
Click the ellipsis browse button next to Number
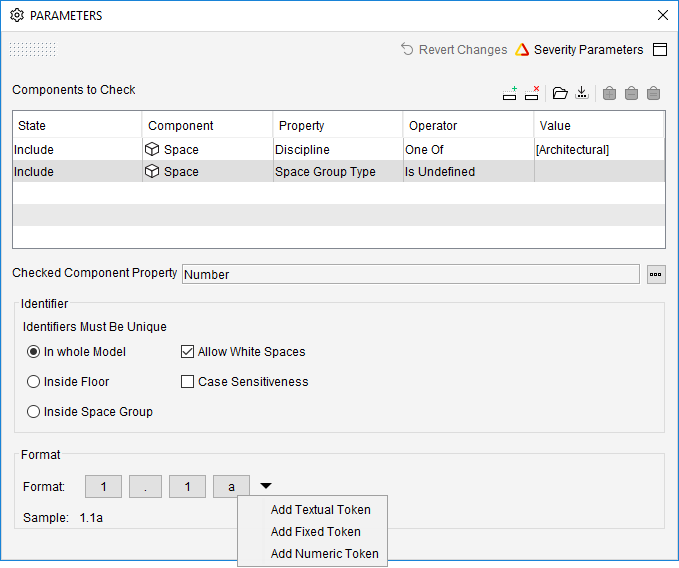[655, 274]
